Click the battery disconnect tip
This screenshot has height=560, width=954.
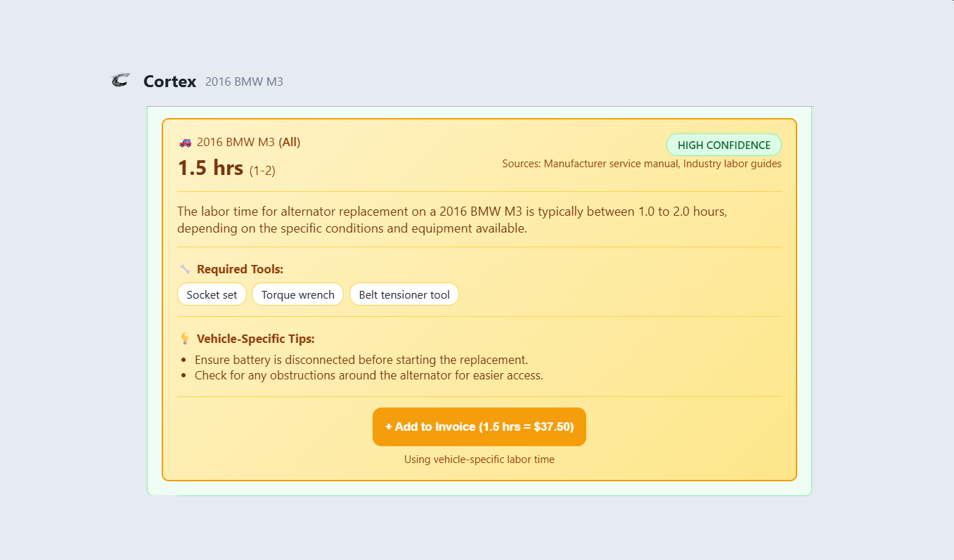pos(361,360)
